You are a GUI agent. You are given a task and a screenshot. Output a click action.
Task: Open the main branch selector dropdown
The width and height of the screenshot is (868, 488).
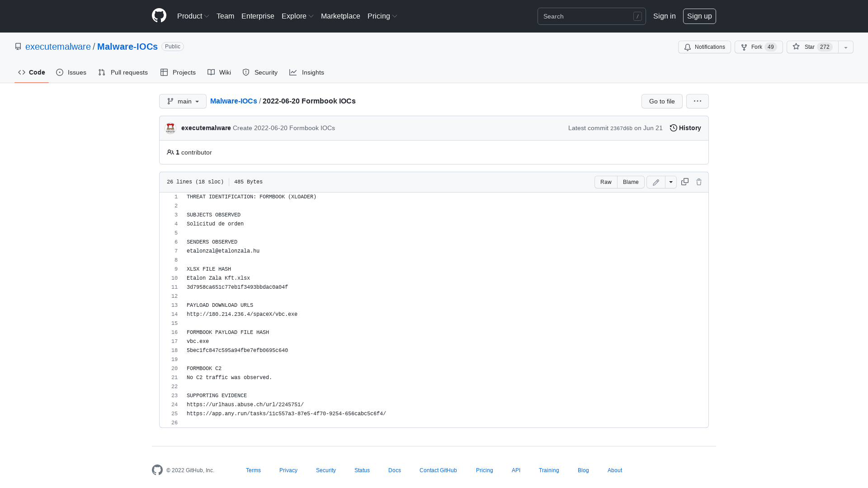(x=183, y=101)
